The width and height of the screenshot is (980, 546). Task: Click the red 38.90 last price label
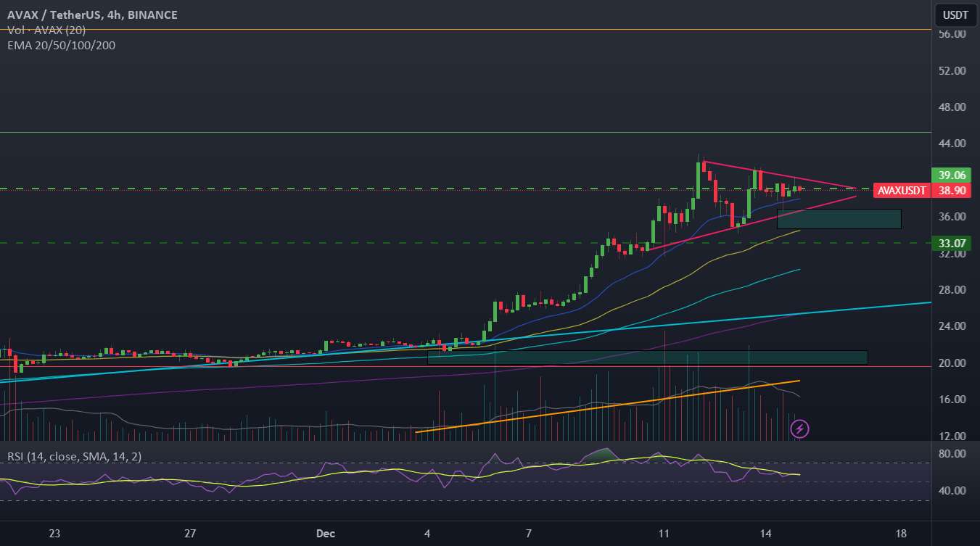tap(951, 191)
